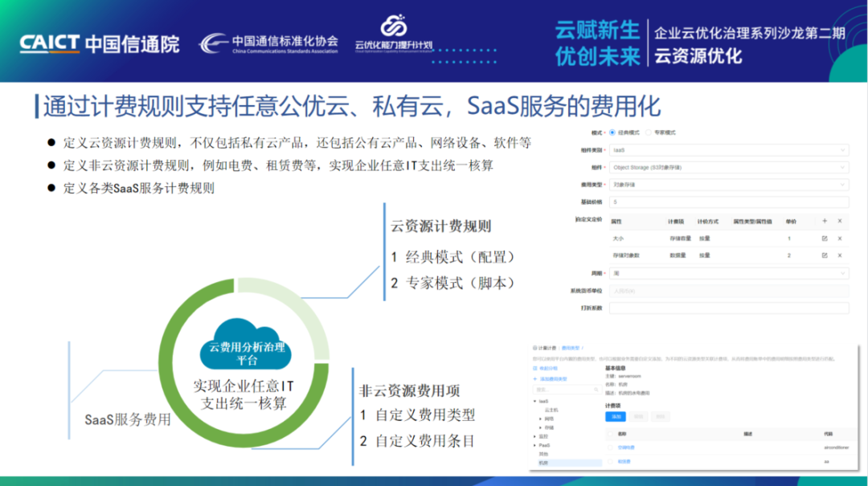868x486 pixels.
Task: Click the 费用类型 breadcrumb link
Action: [x=570, y=348]
